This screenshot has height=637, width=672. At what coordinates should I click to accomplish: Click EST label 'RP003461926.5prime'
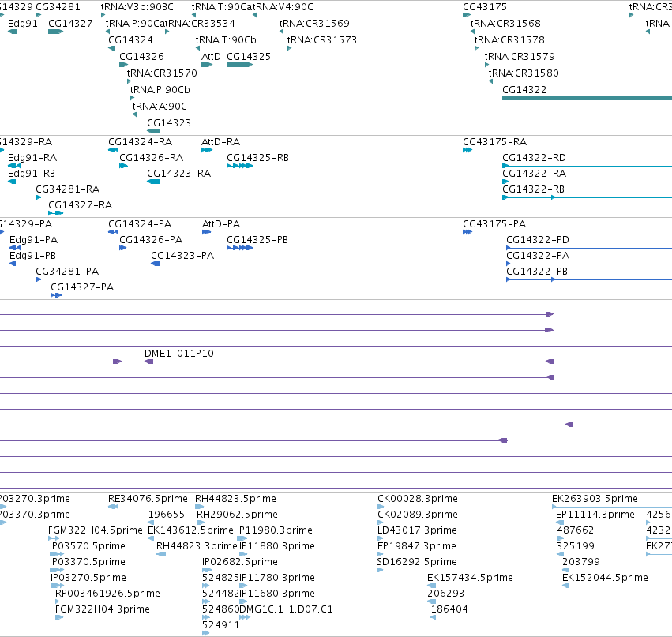pos(107,594)
